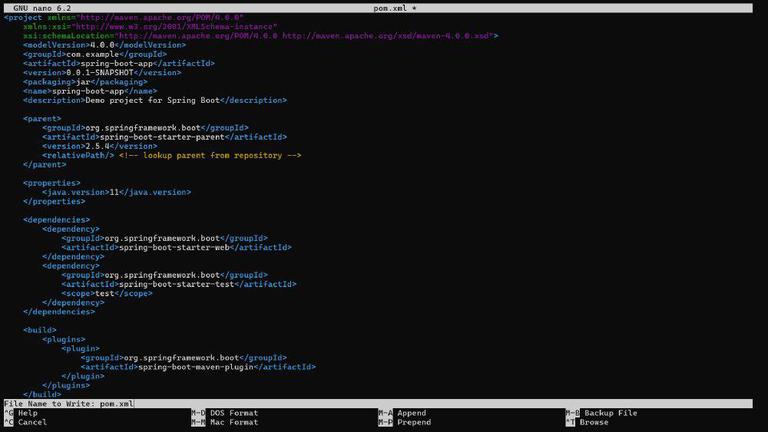Click the closing dependencies tag
This screenshot has height=432, width=768.
click(59, 312)
